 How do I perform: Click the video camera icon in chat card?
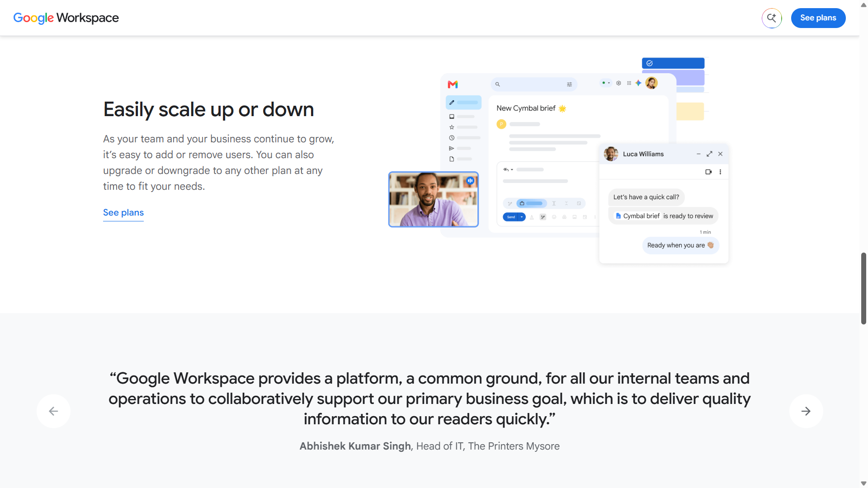coord(708,172)
